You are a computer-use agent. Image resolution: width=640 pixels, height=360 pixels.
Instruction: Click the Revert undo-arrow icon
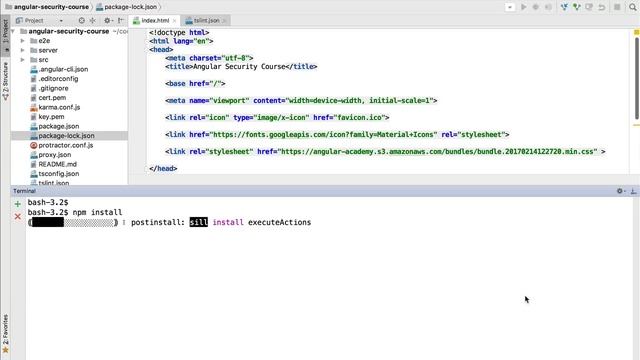[602, 7]
